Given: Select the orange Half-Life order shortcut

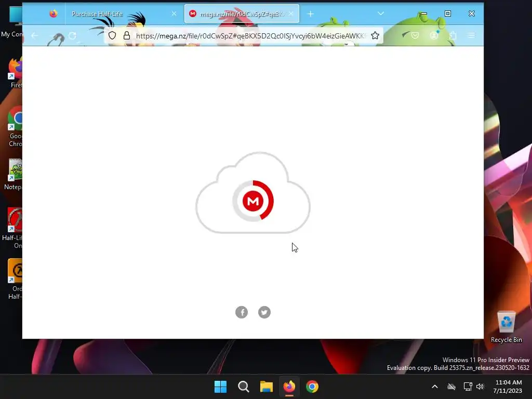Looking at the screenshot, I should click(x=15, y=279).
